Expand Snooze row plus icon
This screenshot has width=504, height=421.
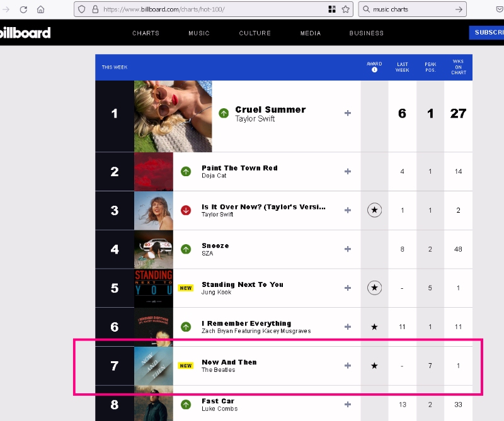coord(348,249)
